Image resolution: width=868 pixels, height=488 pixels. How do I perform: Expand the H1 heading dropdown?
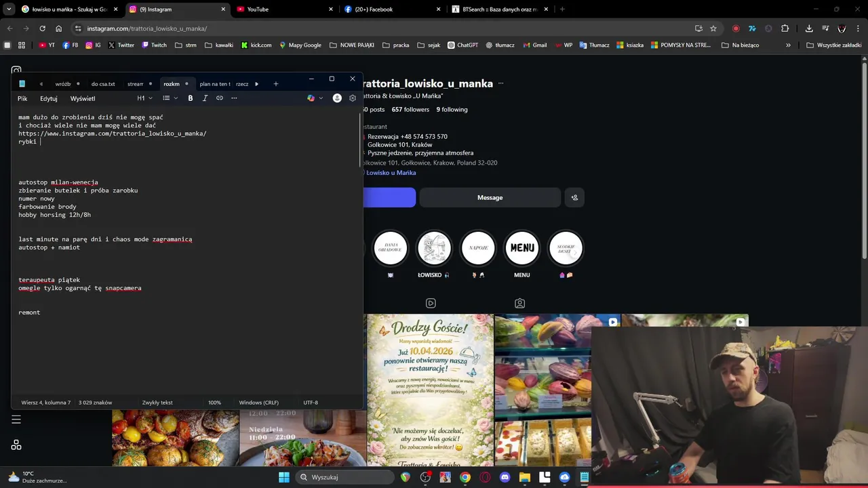[145, 98]
